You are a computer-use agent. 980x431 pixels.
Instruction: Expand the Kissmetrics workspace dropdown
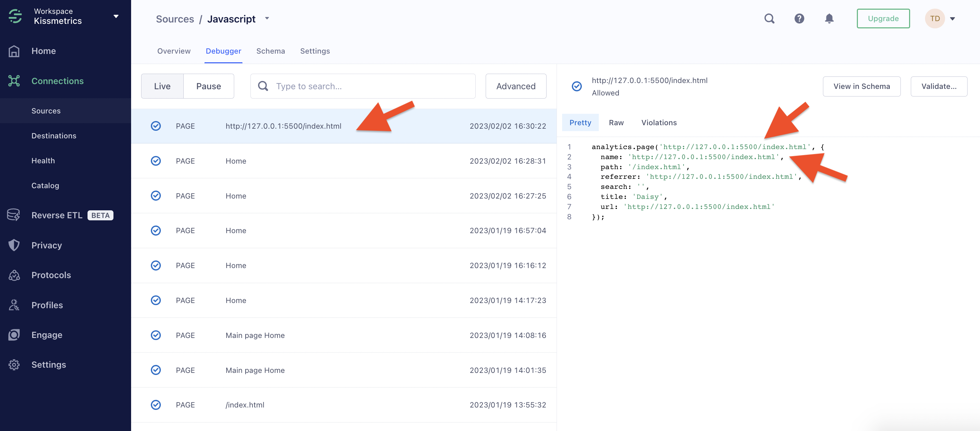[116, 16]
